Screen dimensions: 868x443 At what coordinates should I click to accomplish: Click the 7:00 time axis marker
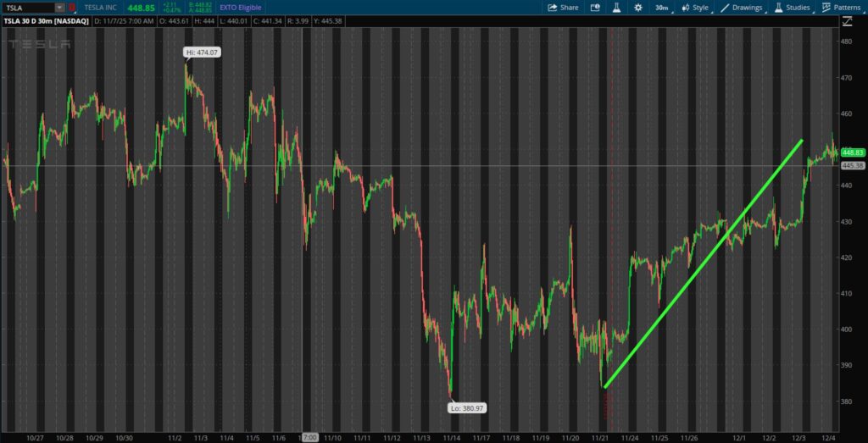tap(309, 438)
